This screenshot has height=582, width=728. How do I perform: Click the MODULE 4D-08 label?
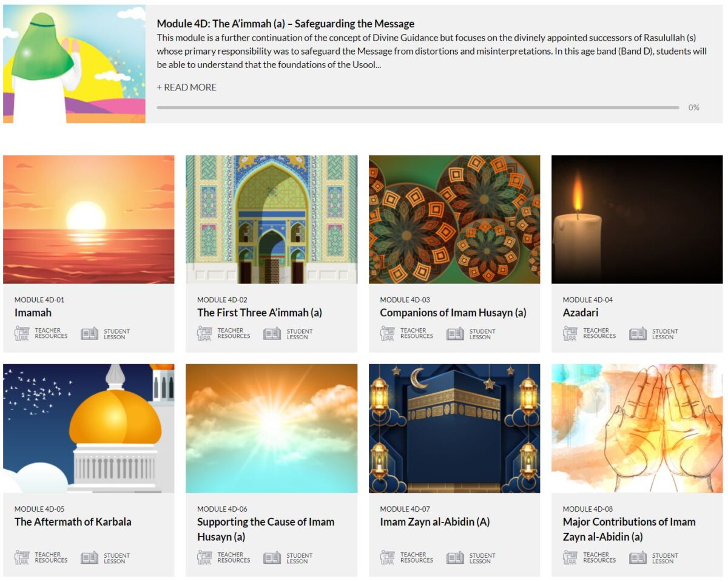coord(588,509)
